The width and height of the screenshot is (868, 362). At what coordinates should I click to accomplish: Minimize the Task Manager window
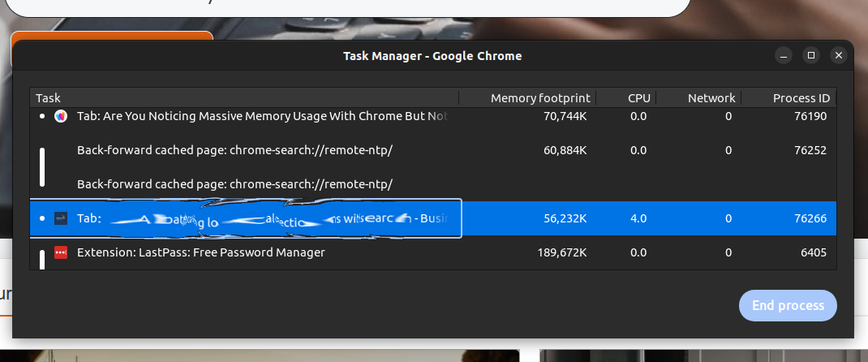[784, 55]
